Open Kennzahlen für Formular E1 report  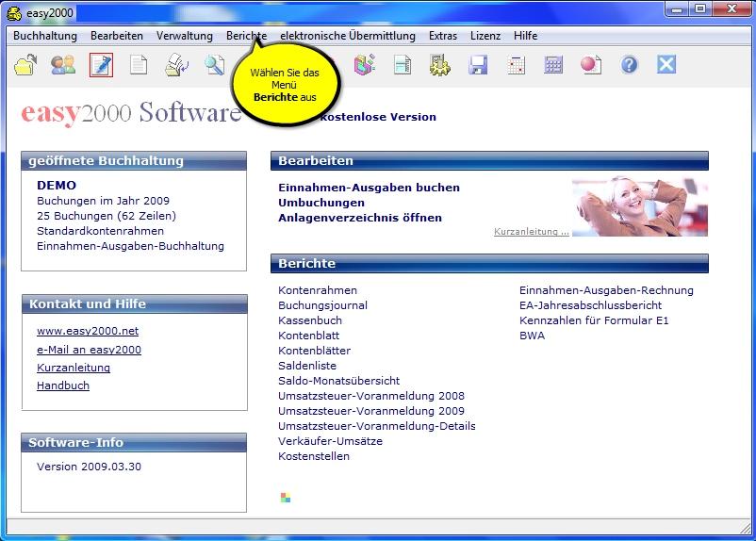pos(594,320)
